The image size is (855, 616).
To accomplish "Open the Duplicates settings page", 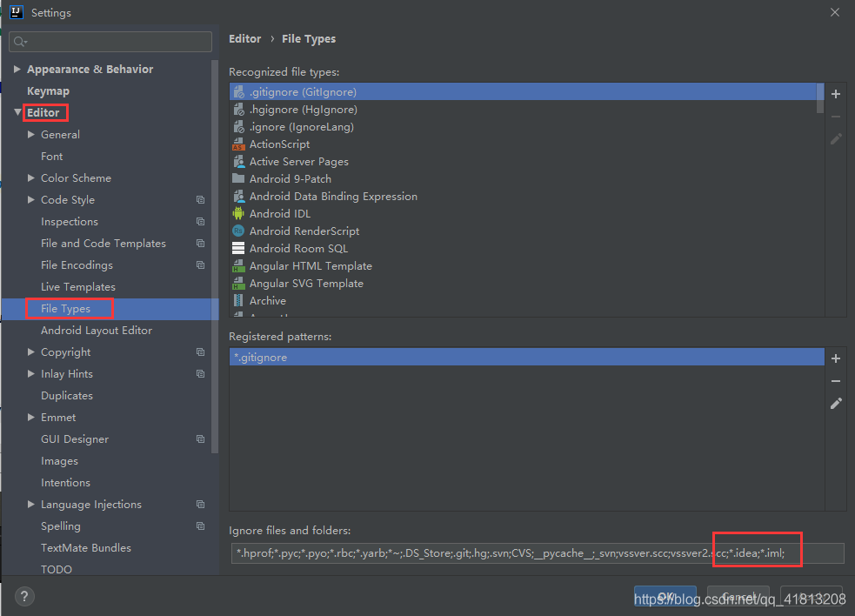I will tap(66, 396).
